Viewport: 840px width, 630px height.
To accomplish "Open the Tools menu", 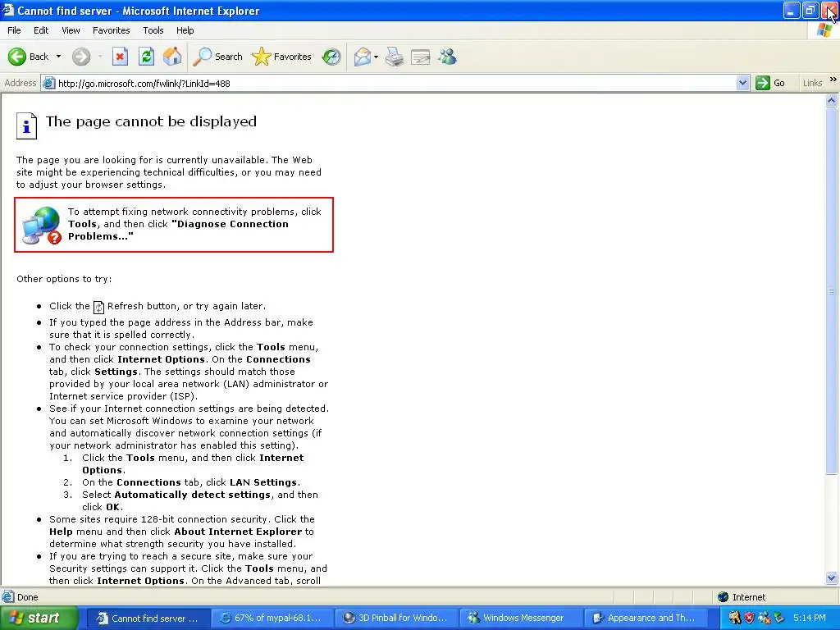I will [153, 30].
